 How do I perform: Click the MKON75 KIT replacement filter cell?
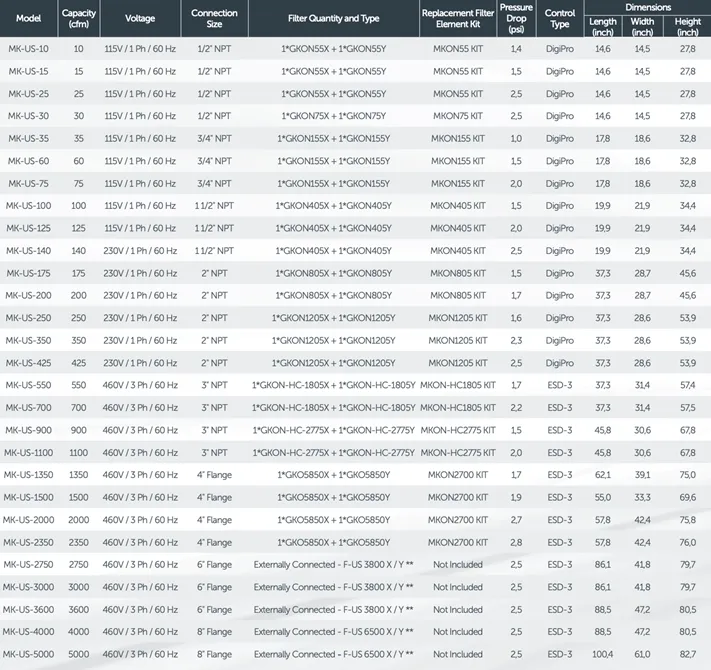(x=458, y=116)
